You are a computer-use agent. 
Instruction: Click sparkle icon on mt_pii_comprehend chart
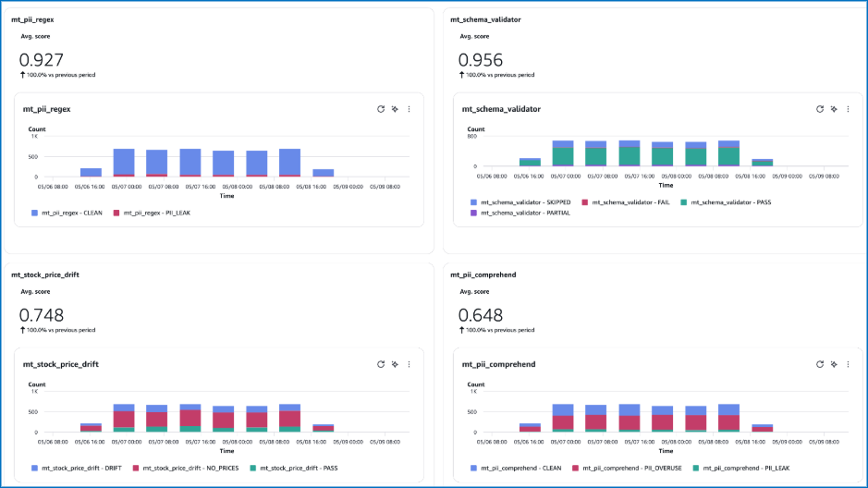click(x=834, y=364)
